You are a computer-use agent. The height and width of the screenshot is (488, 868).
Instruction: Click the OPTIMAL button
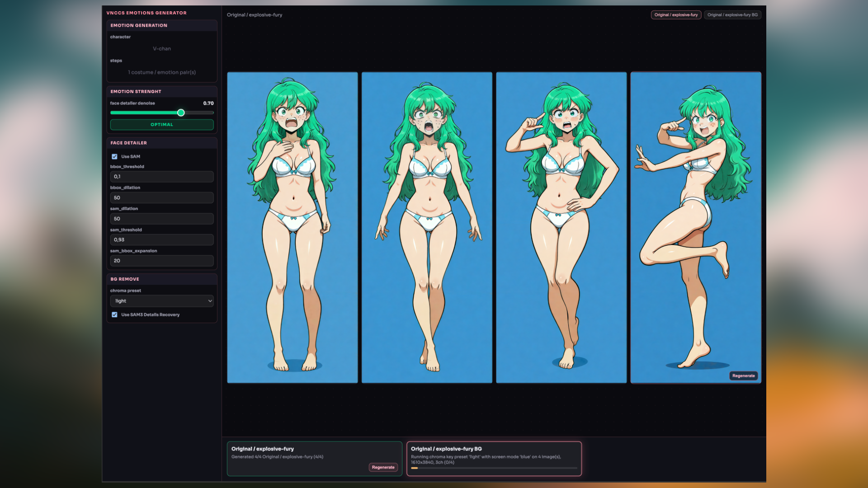pyautogui.click(x=162, y=125)
